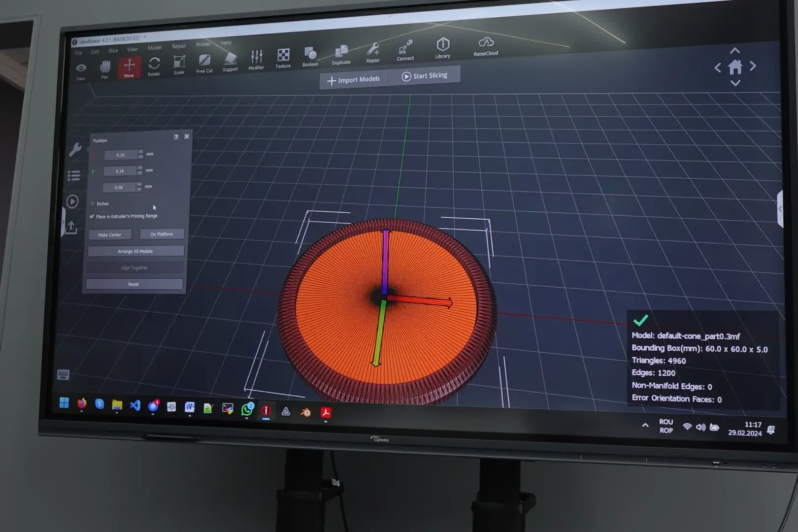Click the sidebar play slice icon
Screen dimensions: 798x532
click(72, 201)
